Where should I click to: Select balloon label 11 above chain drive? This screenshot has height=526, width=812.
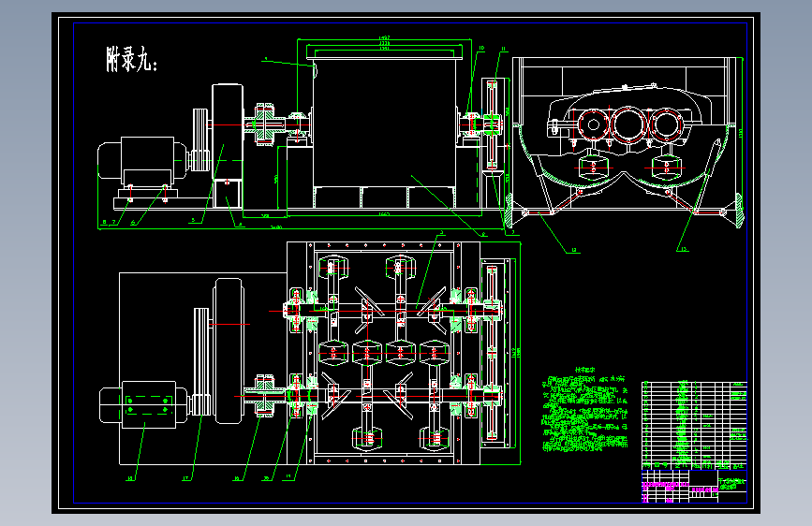(503, 50)
